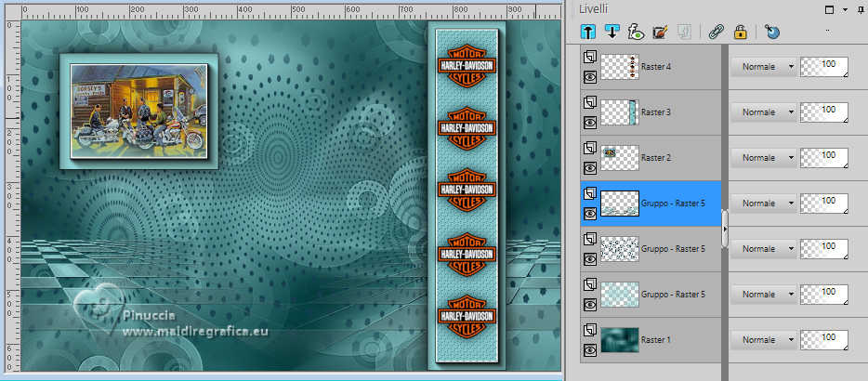Screen dimensions: 868x381
Task: Click the opacity 100 slider of Raster 2
Action: coord(824,158)
